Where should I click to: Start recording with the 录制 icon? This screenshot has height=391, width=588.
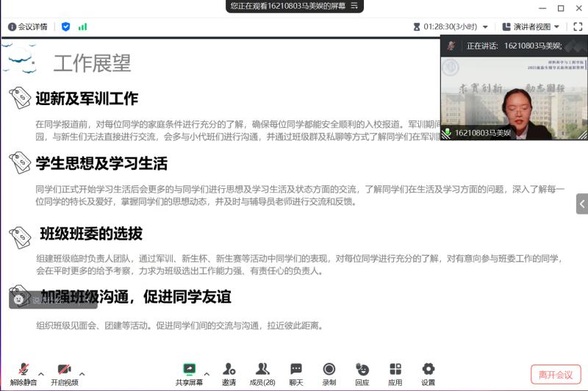pyautogui.click(x=329, y=373)
